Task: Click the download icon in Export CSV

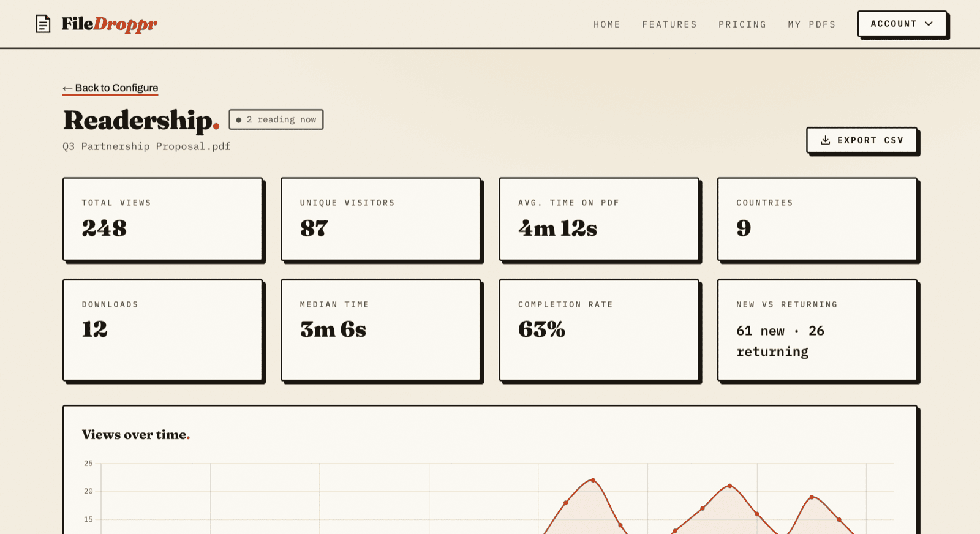Action: pyautogui.click(x=826, y=140)
